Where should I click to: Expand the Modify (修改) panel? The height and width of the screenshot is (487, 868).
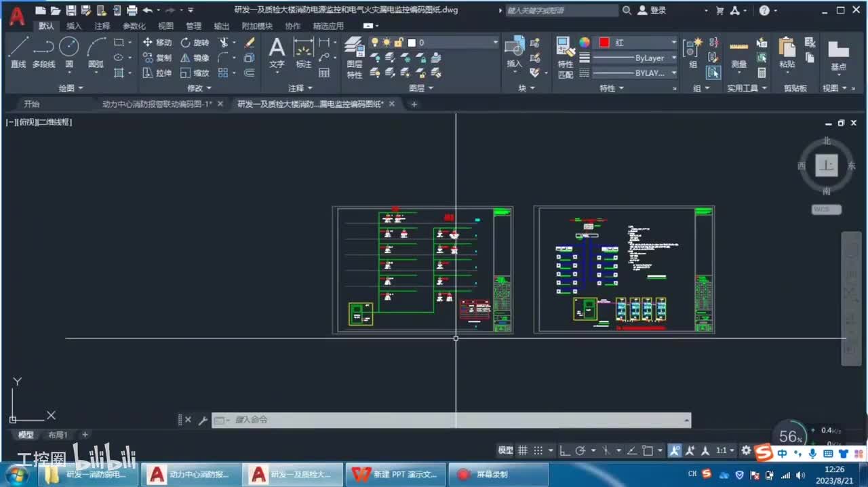click(x=199, y=88)
